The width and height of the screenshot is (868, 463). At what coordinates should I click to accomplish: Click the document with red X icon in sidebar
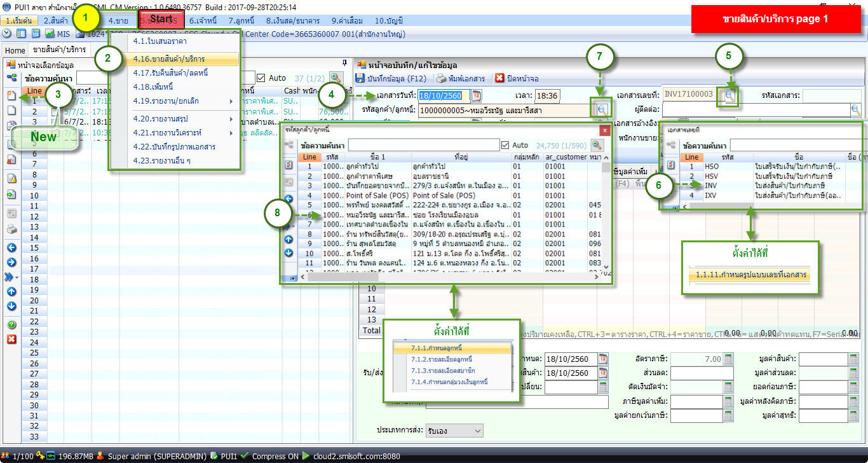tap(11, 160)
